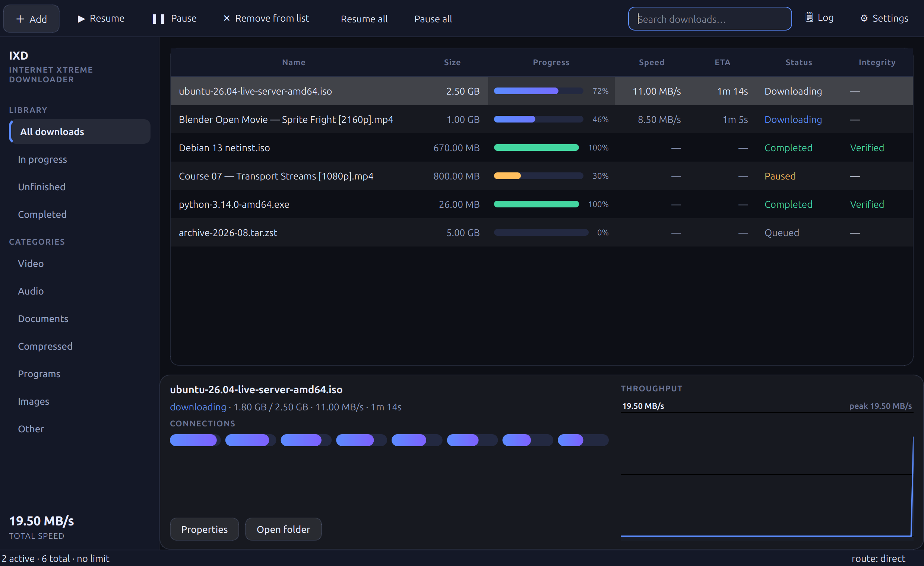This screenshot has width=924, height=566.
Task: Open the Log notepad icon
Action: tap(809, 18)
